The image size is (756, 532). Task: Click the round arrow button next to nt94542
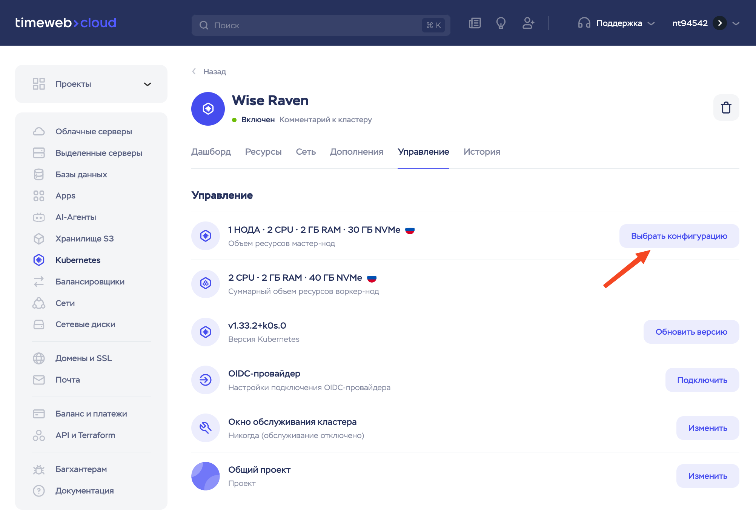point(720,23)
